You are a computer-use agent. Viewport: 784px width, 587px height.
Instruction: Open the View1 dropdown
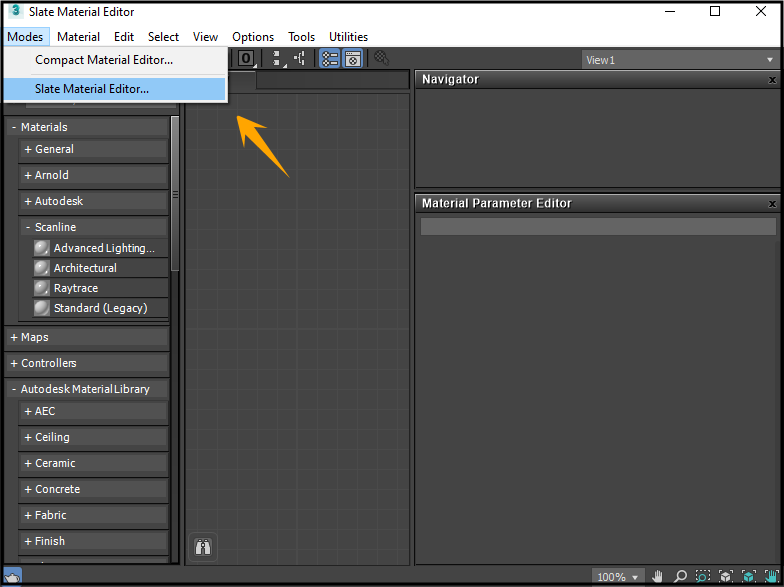(680, 60)
